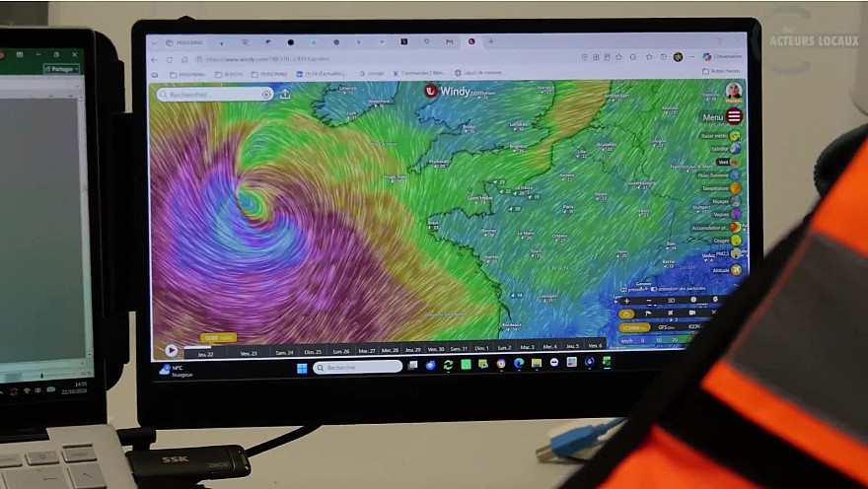This screenshot has width=868, height=489.
Task: Jump to Sam. 24 on the timeline
Action: pos(284,352)
